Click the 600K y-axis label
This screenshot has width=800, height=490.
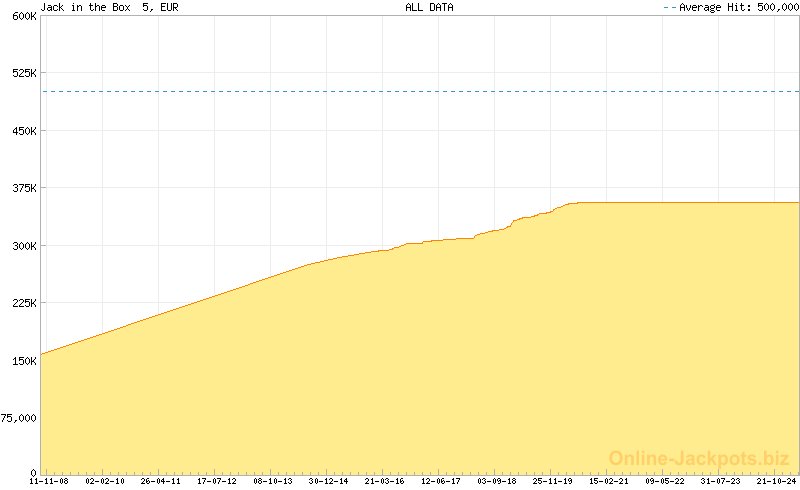coord(23,16)
